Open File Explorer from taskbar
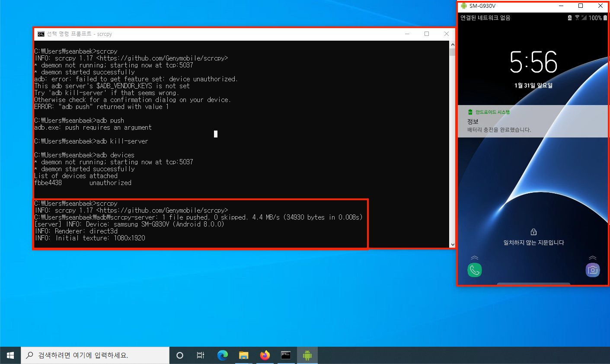610x364 pixels. [244, 355]
